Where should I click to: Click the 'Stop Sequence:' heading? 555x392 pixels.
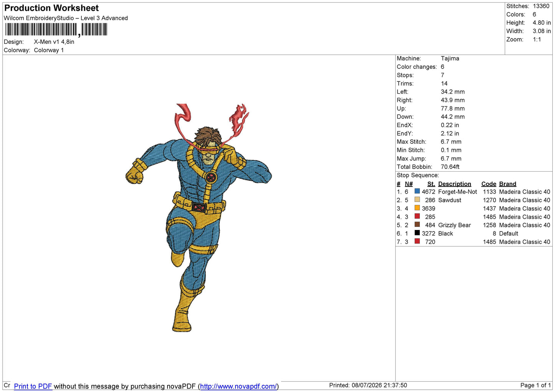click(417, 175)
